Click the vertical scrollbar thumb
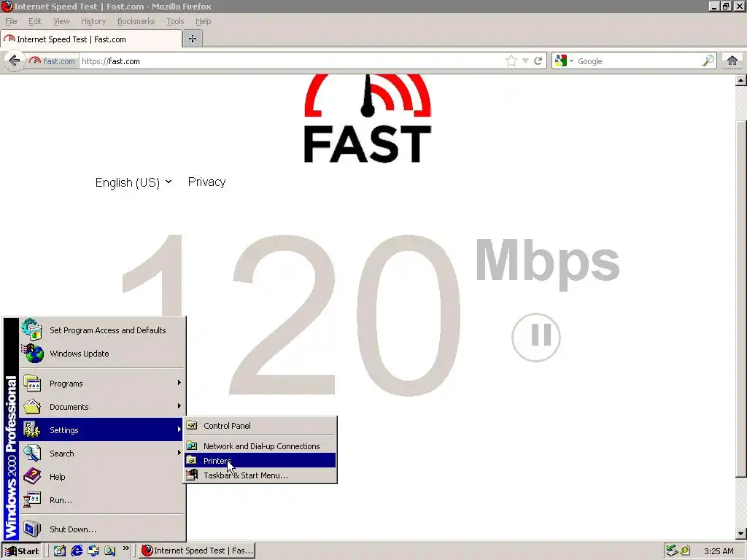 click(741, 298)
